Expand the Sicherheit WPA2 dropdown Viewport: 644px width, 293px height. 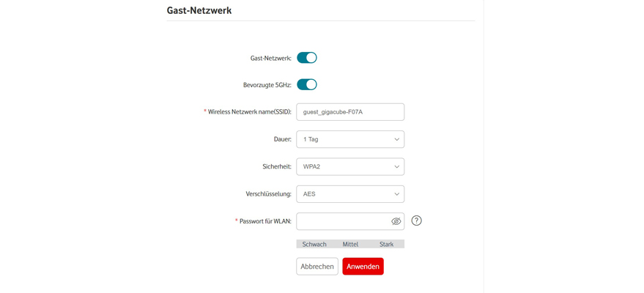click(344, 167)
